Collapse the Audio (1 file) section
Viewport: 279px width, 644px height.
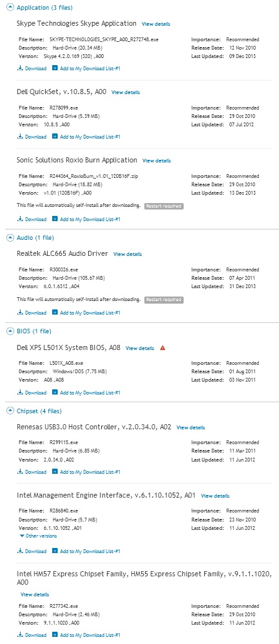pyautogui.click(x=10, y=237)
